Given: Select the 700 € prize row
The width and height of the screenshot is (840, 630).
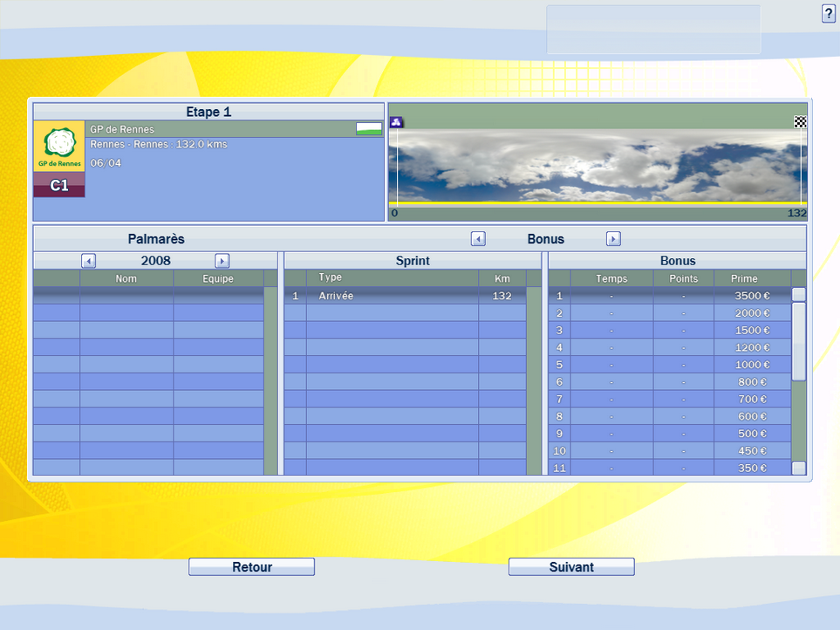Looking at the screenshot, I should coord(670,399).
